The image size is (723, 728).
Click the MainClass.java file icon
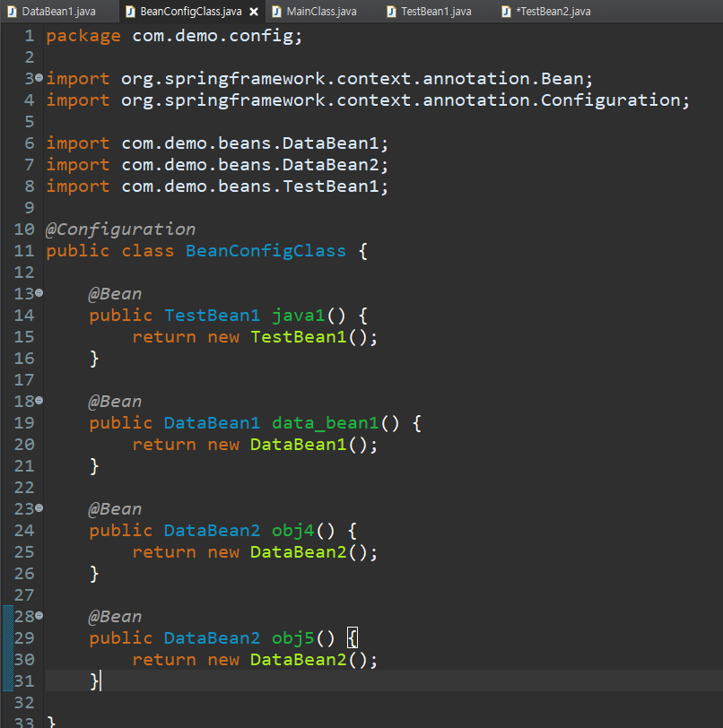pos(276,12)
